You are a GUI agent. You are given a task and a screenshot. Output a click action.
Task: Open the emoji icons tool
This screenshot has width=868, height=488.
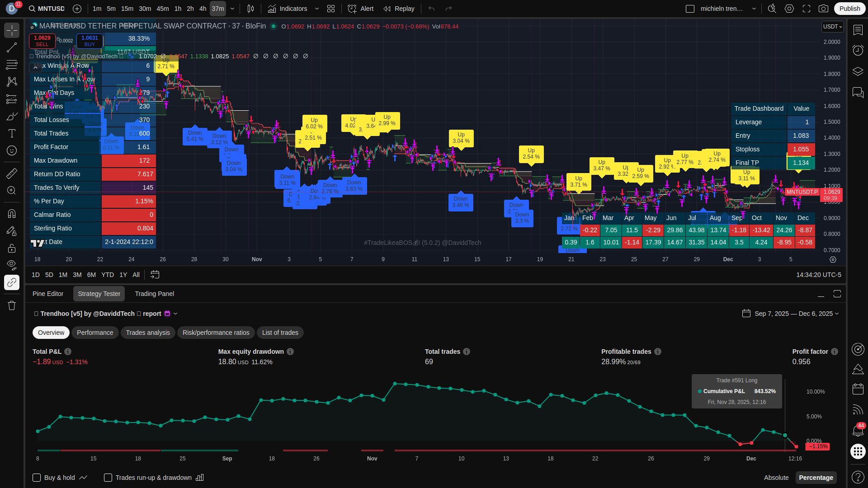coord(12,150)
